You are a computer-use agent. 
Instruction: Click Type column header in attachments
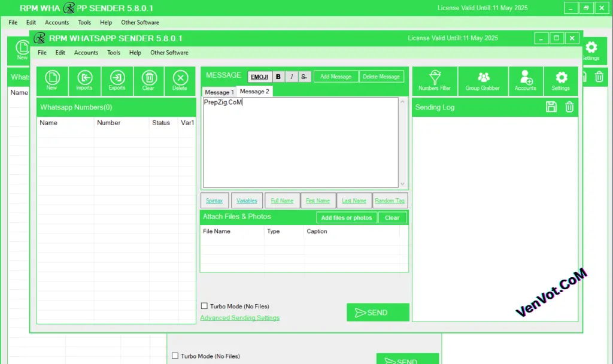284,232
